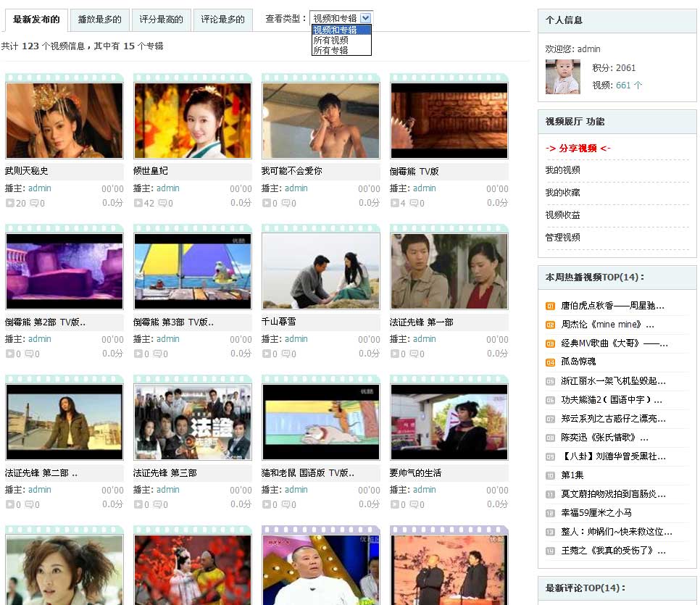Click the 千山暮雪 video thumbnail

(x=321, y=271)
